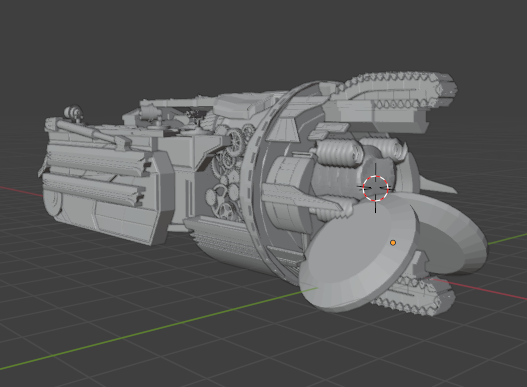527x387 pixels.
Task: Click the small scope device on top
Action: point(73,113)
